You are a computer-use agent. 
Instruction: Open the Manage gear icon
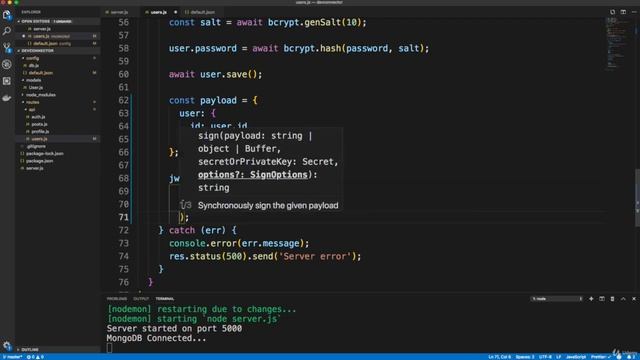pos(7,346)
